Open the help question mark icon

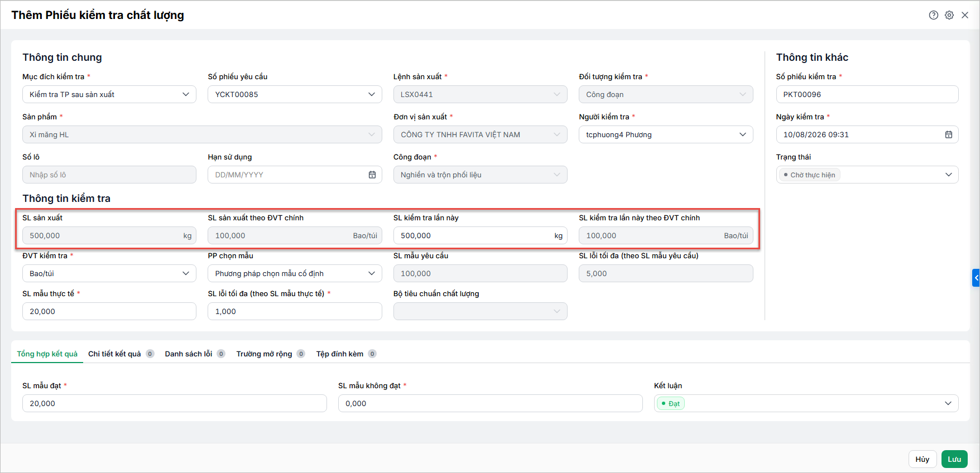coord(934,15)
